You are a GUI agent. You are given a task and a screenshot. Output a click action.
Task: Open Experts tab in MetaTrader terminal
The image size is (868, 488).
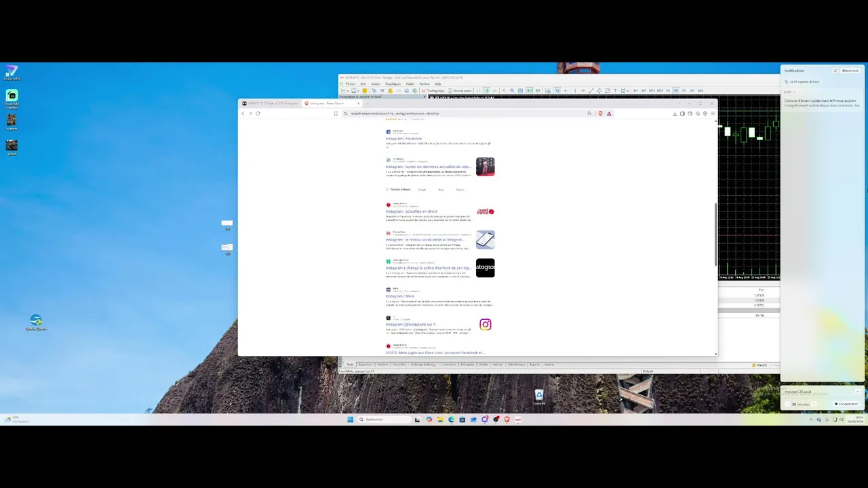(x=534, y=365)
